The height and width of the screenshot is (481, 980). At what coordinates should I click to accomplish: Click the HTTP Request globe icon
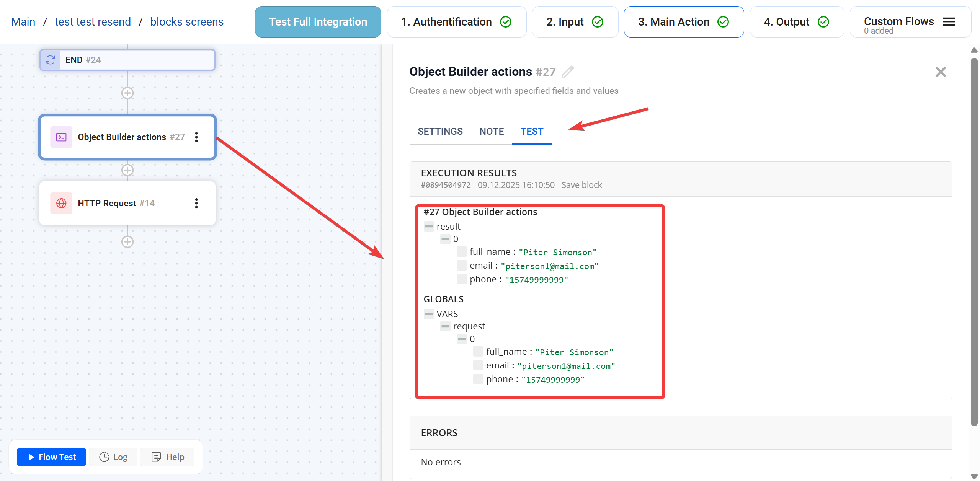point(61,203)
